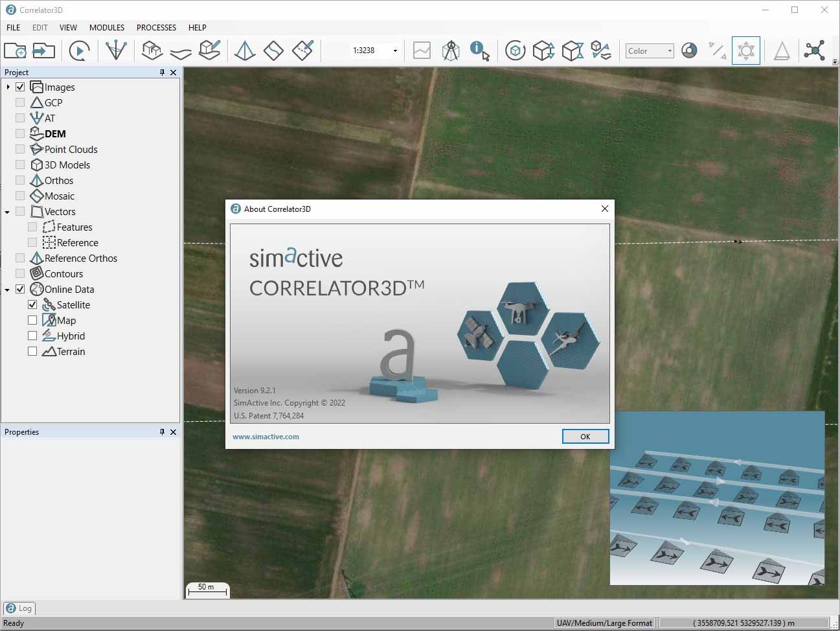
Task: Toggle the sun lighting shading mode
Action: point(745,50)
